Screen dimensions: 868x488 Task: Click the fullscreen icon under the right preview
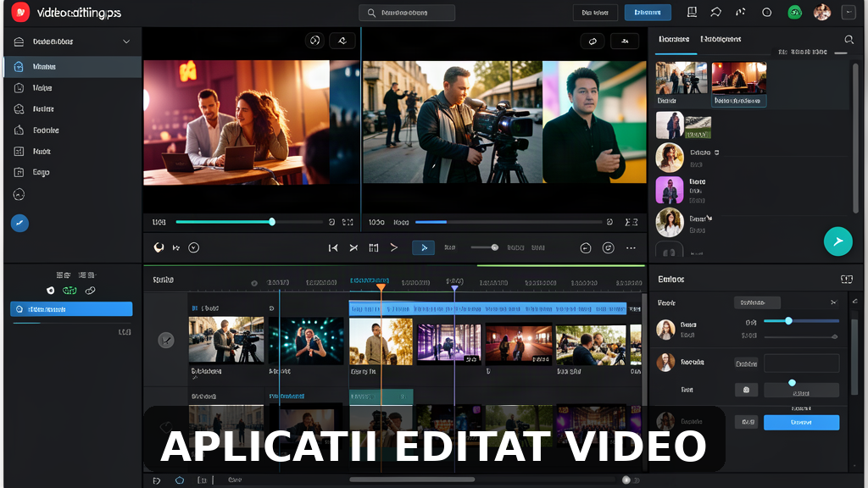tap(631, 222)
